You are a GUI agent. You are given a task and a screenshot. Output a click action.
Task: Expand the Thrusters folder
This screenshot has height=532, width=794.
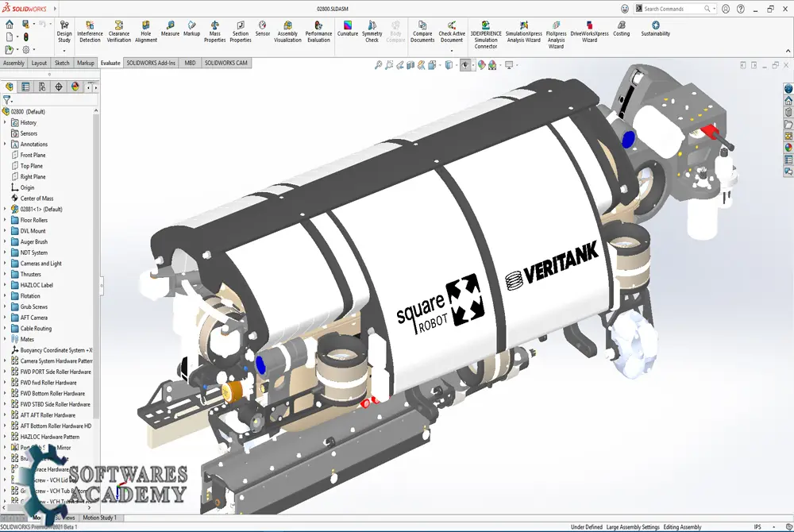[5, 275]
